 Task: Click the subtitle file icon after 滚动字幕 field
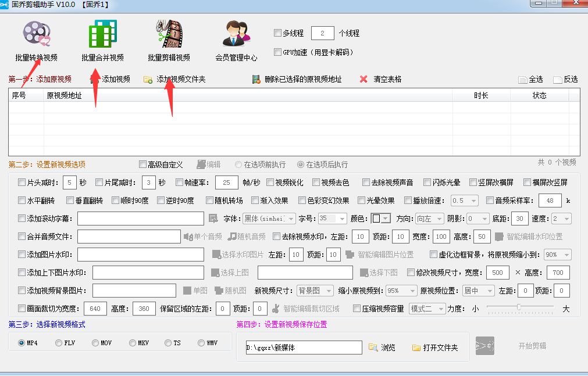(213, 218)
